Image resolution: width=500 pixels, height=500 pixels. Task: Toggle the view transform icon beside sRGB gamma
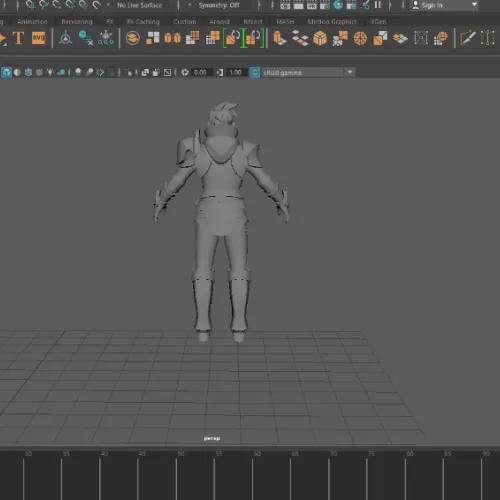click(x=255, y=72)
